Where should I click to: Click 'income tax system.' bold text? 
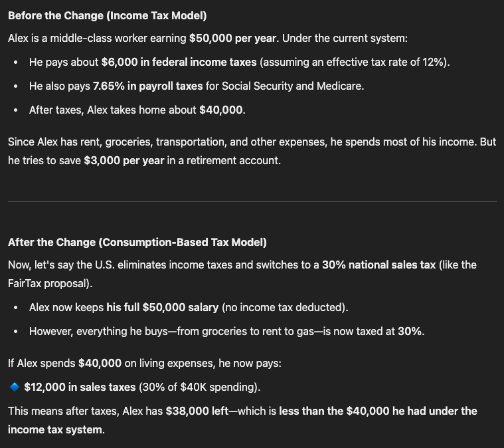pos(56,430)
